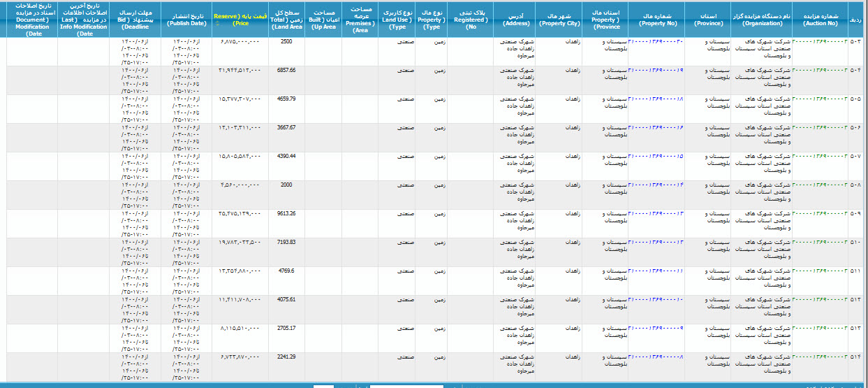Open auction number link in row 511

(x=818, y=271)
